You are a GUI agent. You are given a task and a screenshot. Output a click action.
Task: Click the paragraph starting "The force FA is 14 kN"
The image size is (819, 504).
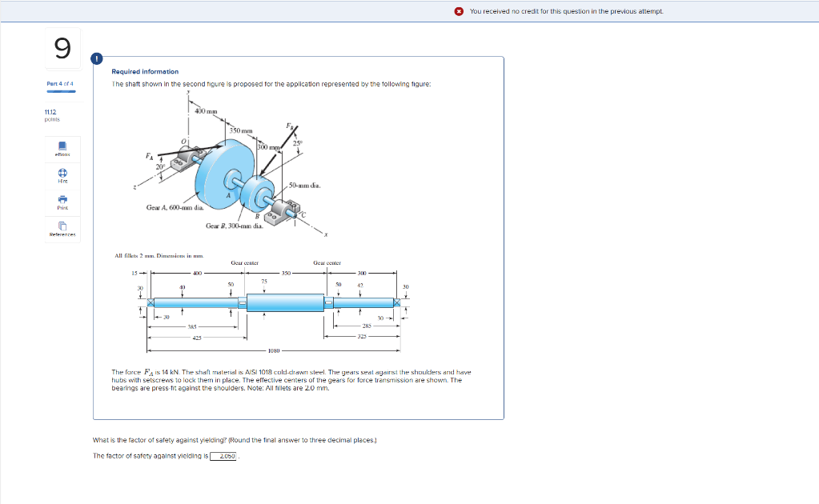click(x=291, y=380)
